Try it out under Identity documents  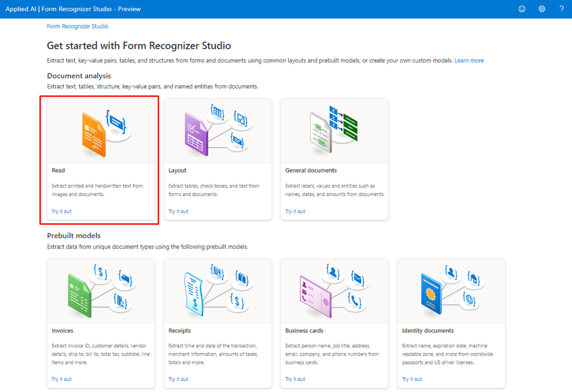412,379
